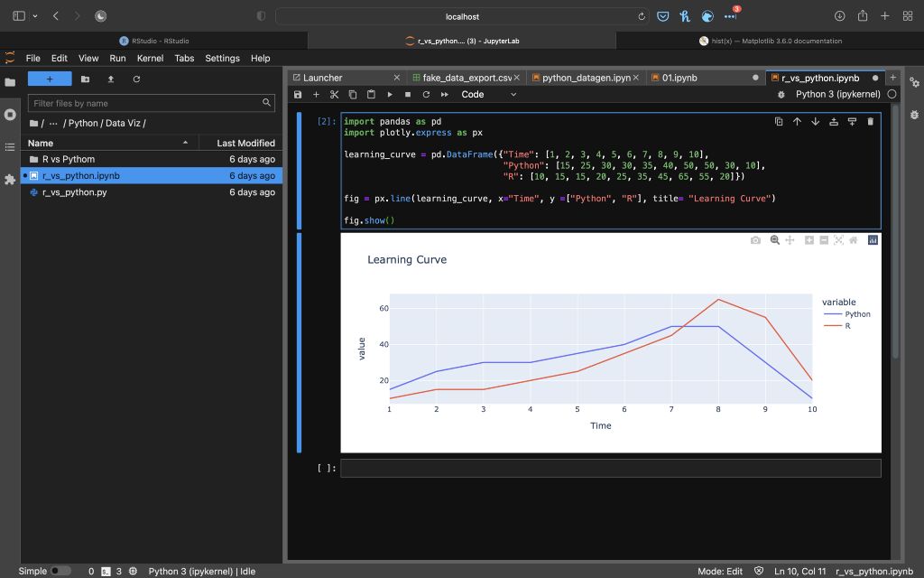924x578 pixels.
Task: Autoscale the plot axes
Action: 838,240
